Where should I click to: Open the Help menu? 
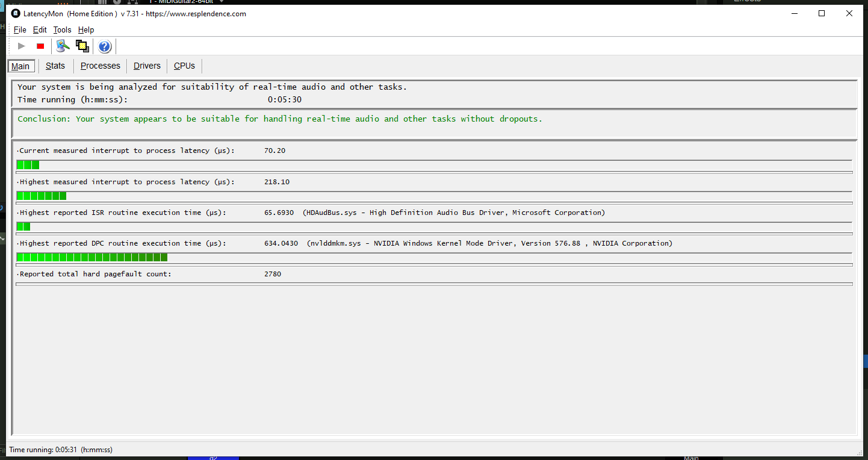(86, 30)
